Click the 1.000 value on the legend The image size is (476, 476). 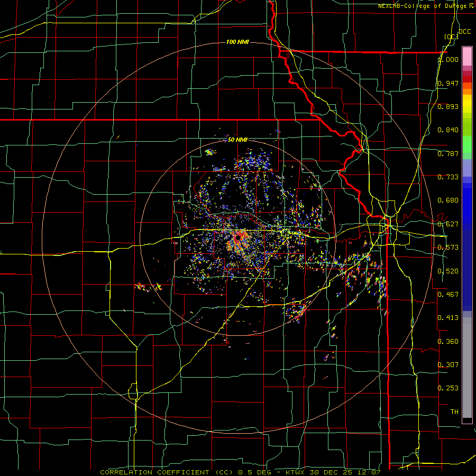(448, 59)
